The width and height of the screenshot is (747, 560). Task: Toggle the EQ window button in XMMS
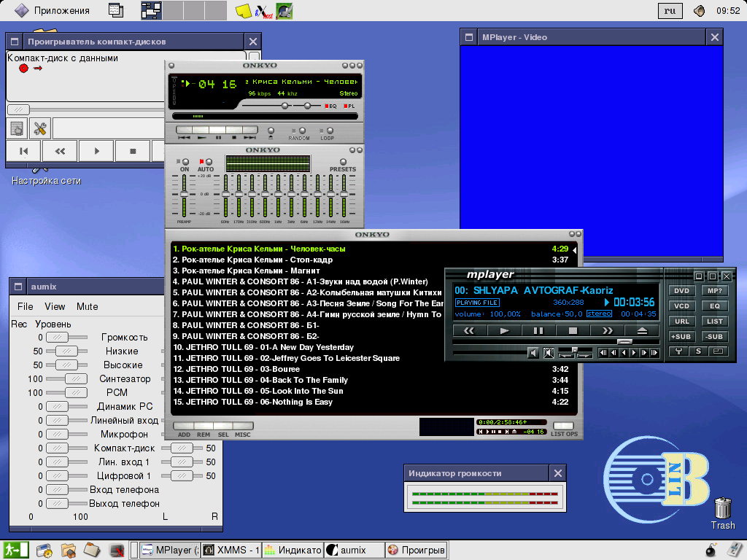[331, 106]
